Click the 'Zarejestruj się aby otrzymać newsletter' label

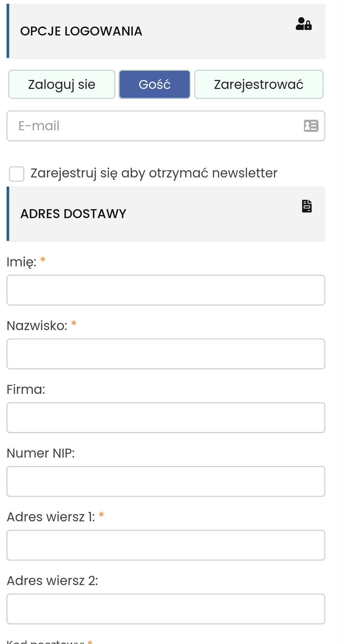pyautogui.click(x=154, y=173)
